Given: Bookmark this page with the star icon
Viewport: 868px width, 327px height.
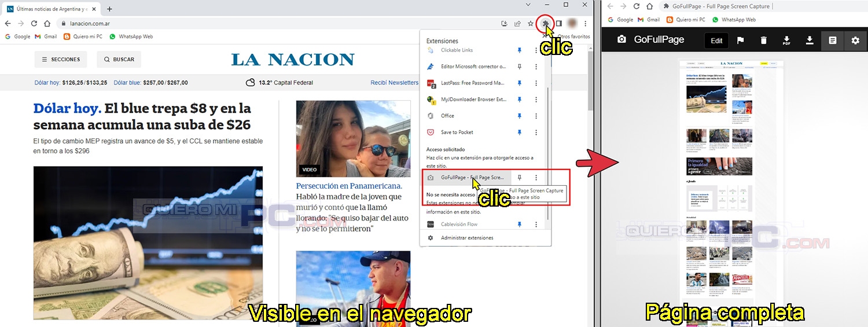Looking at the screenshot, I should pos(531,24).
